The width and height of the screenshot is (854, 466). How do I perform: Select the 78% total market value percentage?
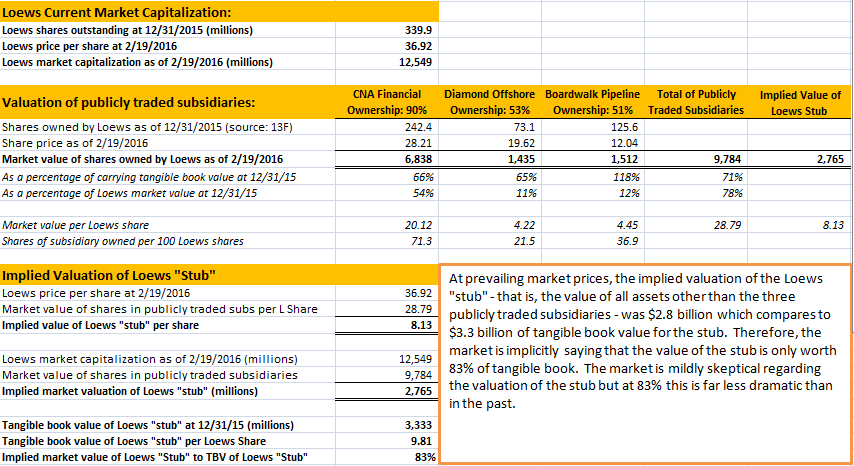[x=732, y=193]
